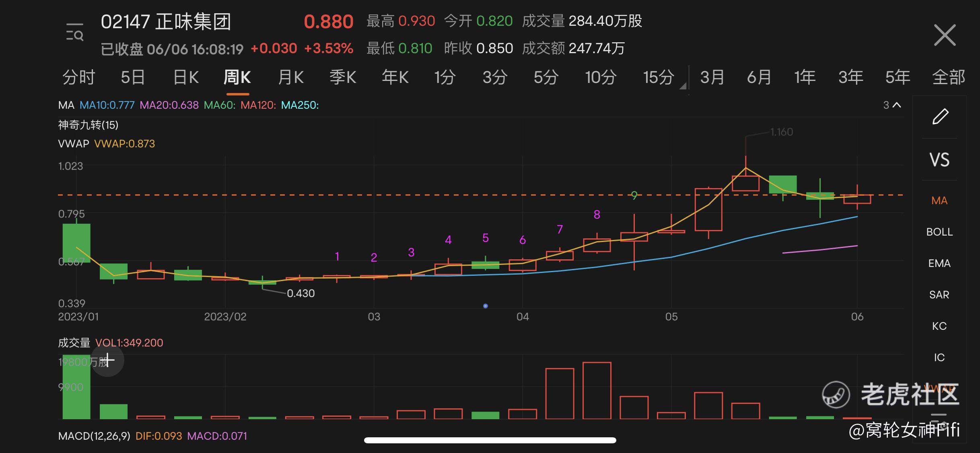Enable the KC indicator
980x453 pixels.
[x=939, y=326]
